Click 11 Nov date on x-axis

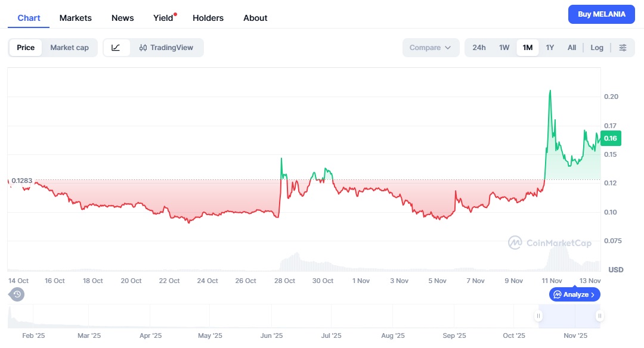(552, 281)
